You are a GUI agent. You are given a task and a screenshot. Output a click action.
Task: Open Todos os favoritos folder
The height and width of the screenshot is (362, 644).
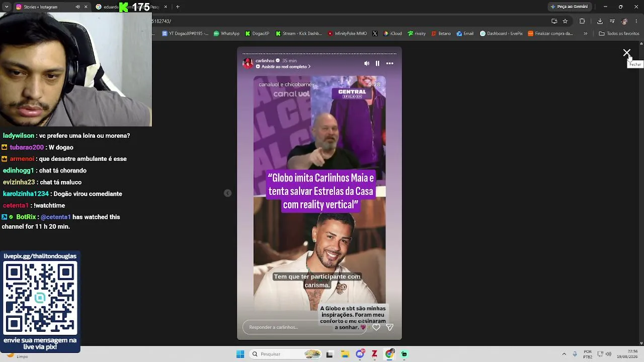619,34
